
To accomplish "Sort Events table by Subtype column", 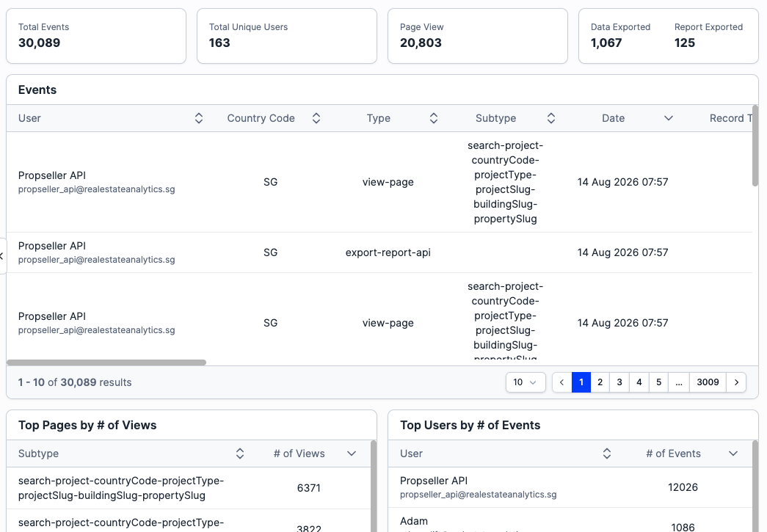I will (550, 118).
